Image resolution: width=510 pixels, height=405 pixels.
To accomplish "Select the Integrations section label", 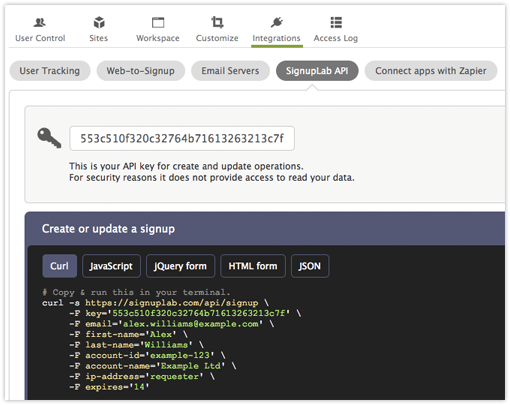I will point(276,38).
